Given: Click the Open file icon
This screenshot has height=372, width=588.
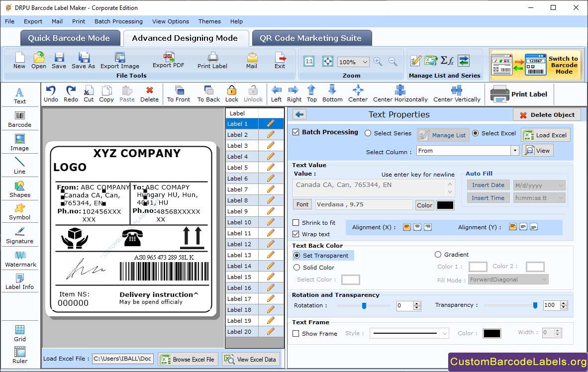Looking at the screenshot, I should pos(39,61).
